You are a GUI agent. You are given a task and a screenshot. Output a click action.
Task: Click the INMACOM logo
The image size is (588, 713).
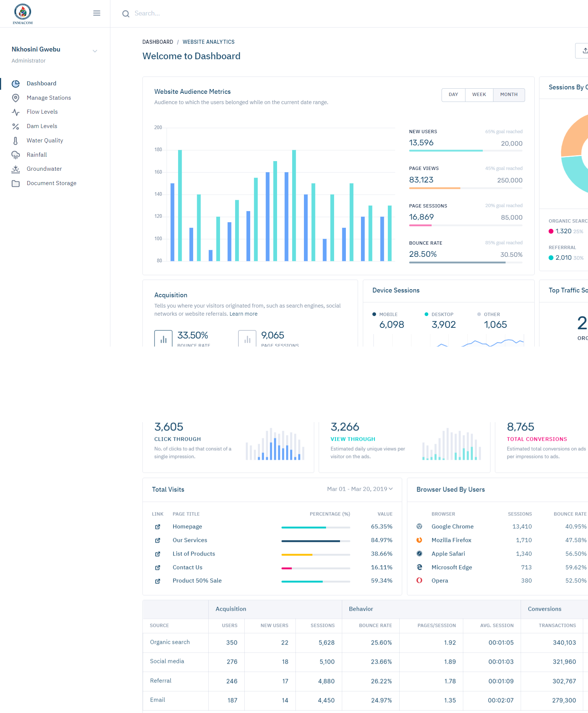coord(23,14)
